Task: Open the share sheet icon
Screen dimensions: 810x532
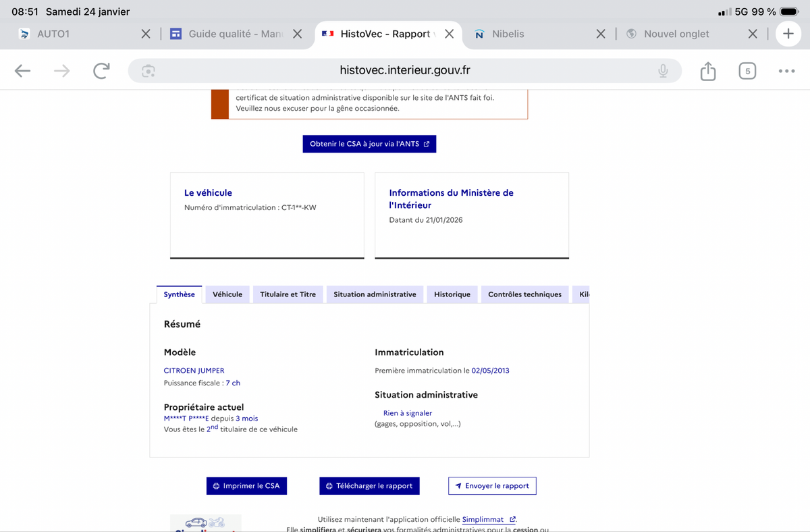Action: [x=707, y=71]
